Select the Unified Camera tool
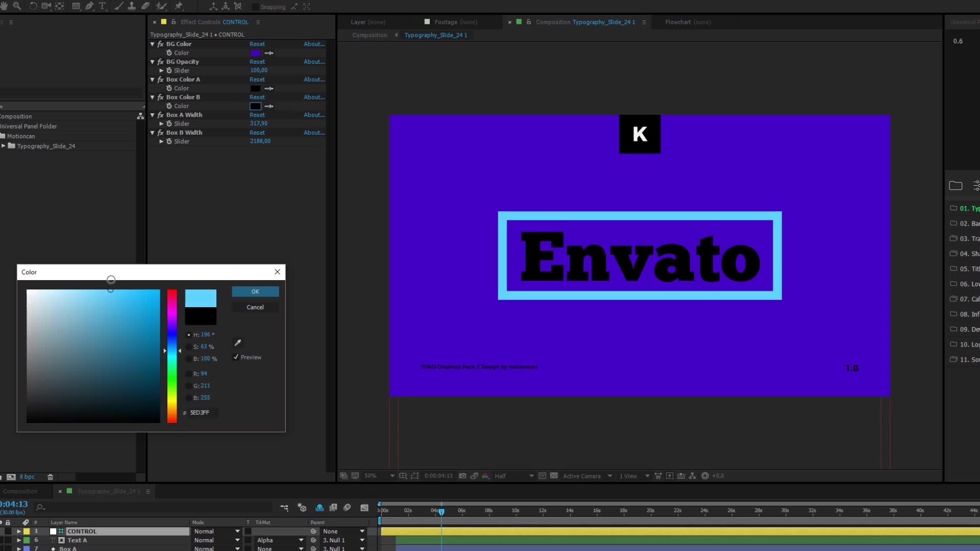Image resolution: width=980 pixels, height=551 pixels. point(46,6)
